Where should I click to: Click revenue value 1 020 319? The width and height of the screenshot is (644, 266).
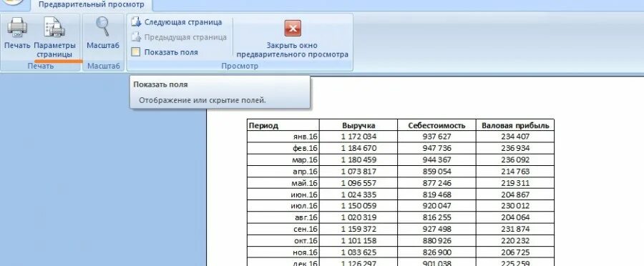point(358,217)
